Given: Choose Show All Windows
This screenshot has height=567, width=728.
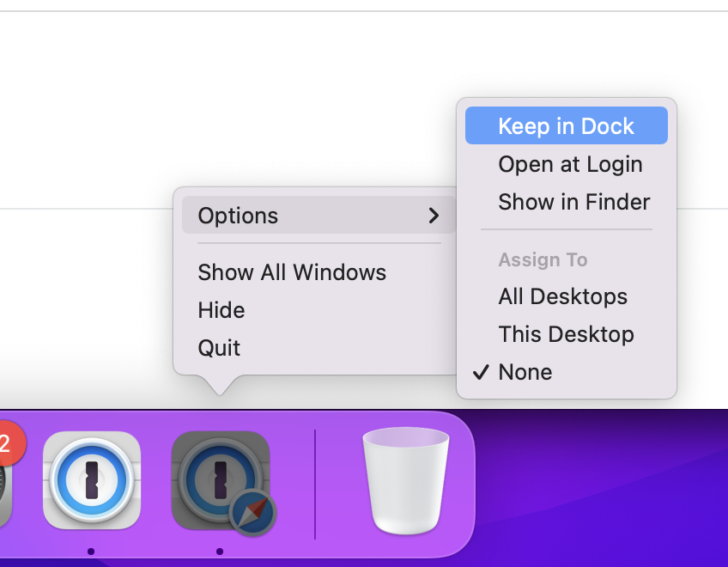Looking at the screenshot, I should tap(292, 272).
